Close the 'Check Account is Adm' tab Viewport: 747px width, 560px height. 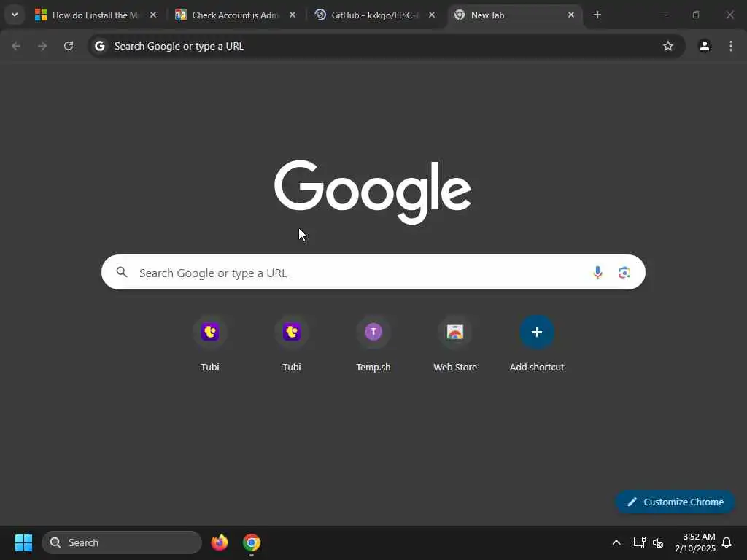[x=293, y=15]
